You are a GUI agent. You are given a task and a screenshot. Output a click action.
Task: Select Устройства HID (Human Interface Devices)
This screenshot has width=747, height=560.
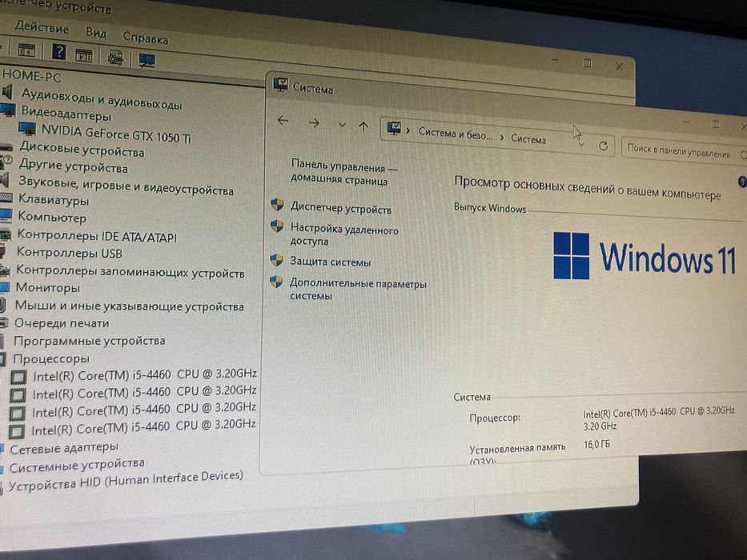(x=126, y=481)
